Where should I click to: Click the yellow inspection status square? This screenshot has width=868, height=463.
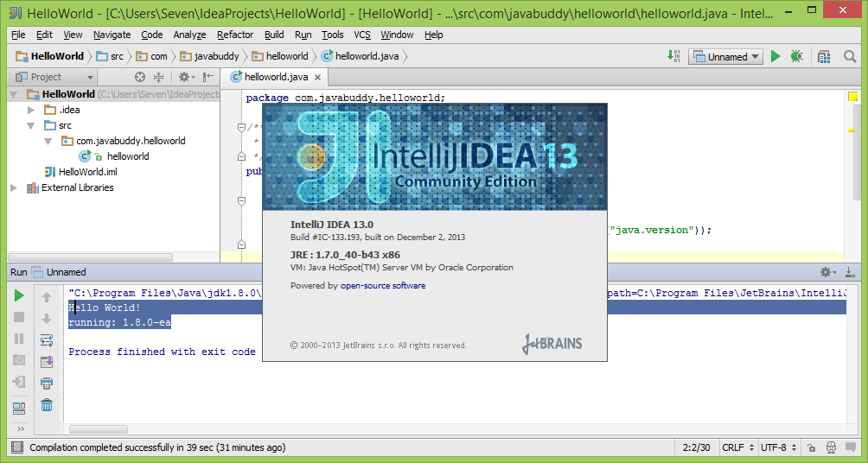852,97
